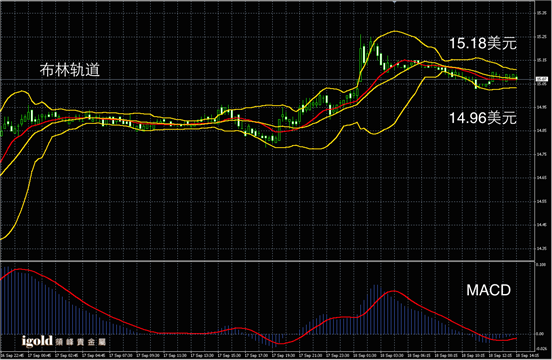Click the 15.18美元 resistance annotation
The height and width of the screenshot is (360, 552).
coord(483,43)
